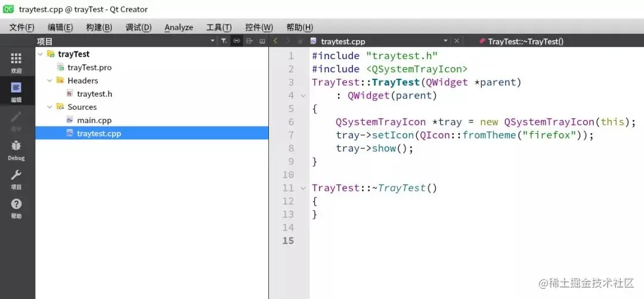
Task: Click fromTheme on line 7
Action: point(489,135)
